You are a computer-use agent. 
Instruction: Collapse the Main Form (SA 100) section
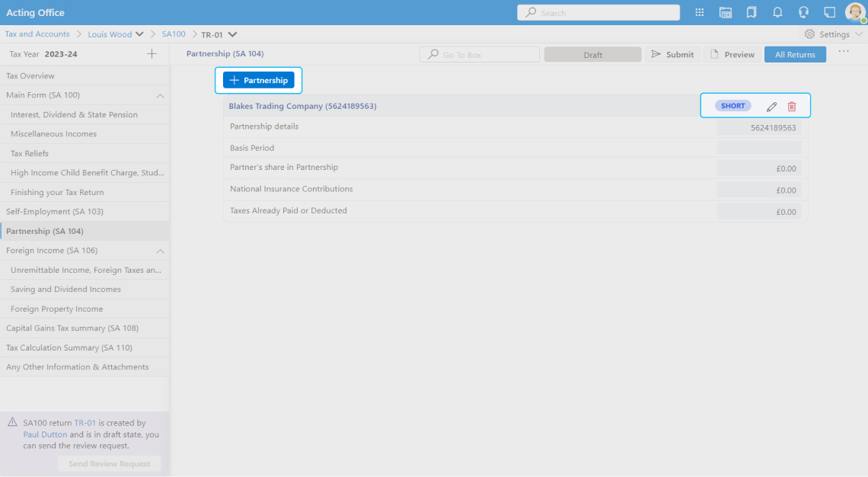[160, 96]
